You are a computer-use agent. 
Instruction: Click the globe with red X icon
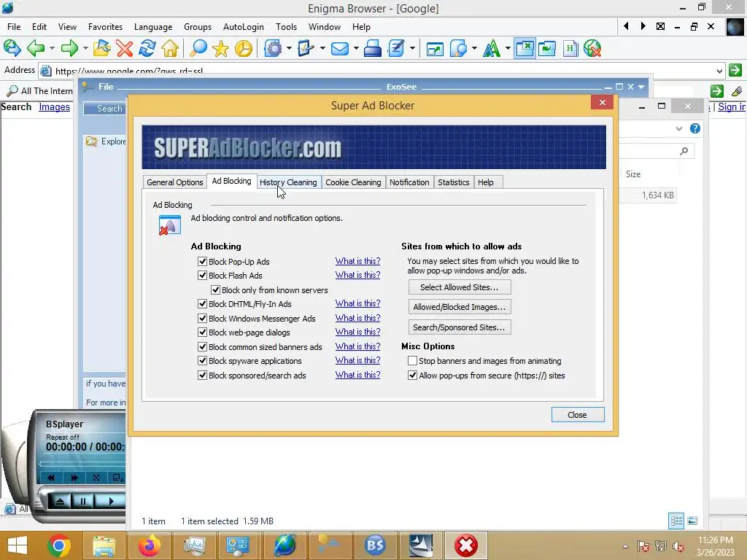coord(592,48)
